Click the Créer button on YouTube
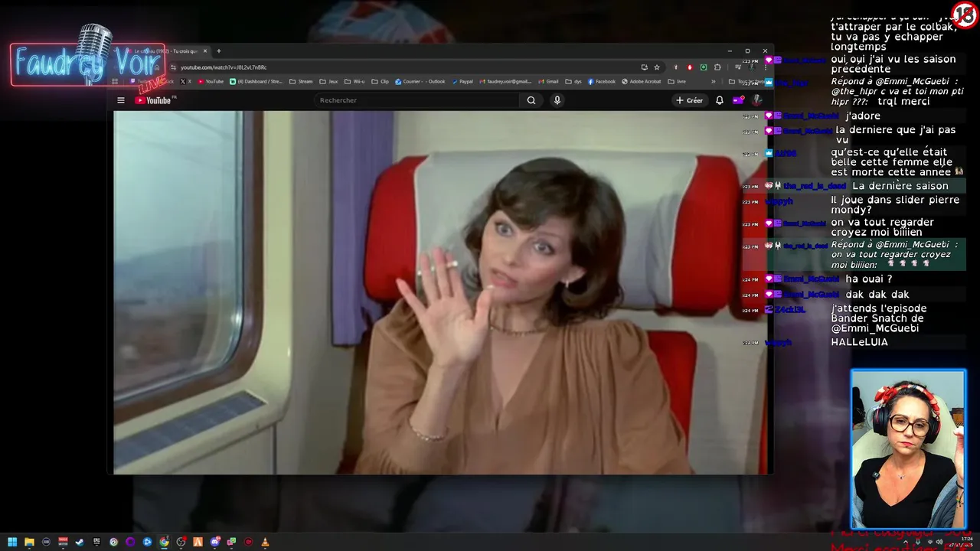This screenshot has height=551, width=980. pyautogui.click(x=689, y=100)
